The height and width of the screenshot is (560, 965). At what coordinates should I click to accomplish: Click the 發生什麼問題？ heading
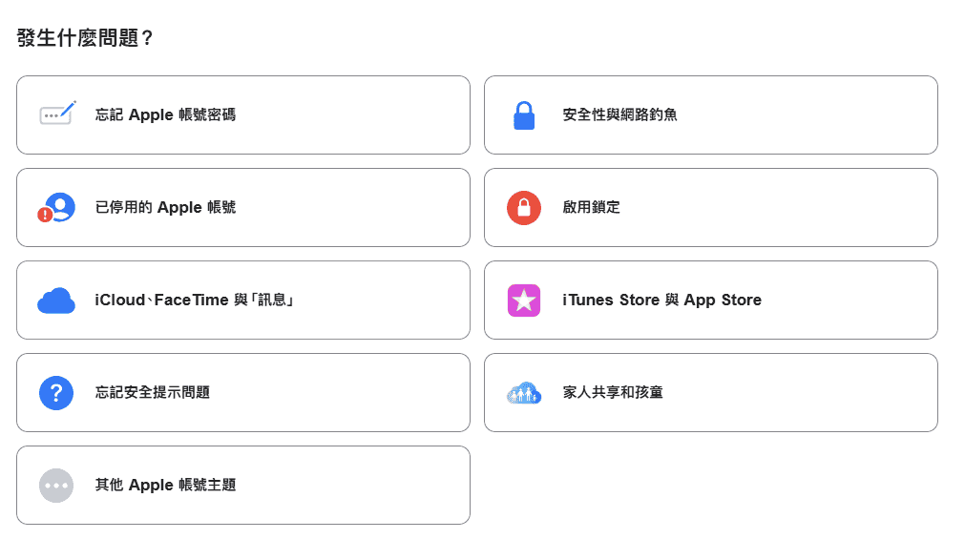pos(86,39)
